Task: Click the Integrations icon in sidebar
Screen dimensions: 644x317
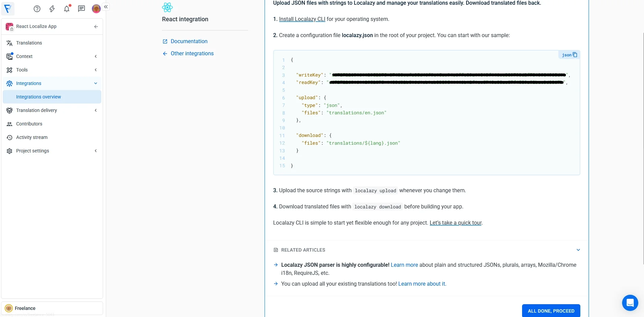Action: [9, 84]
